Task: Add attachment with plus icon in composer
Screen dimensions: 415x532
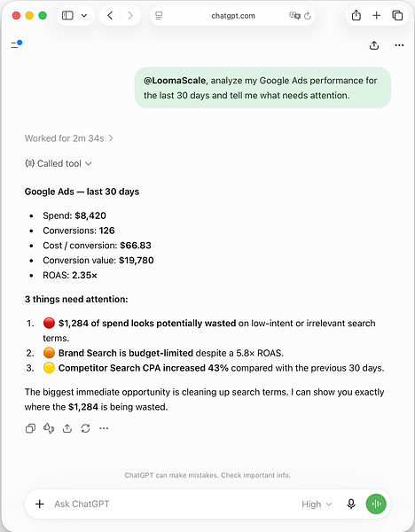Action: (40, 505)
